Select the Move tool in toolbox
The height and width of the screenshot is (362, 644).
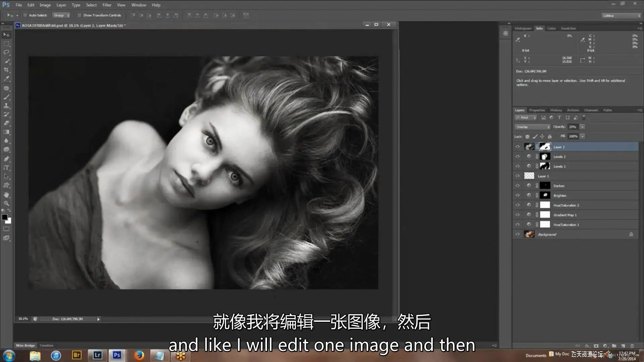[6, 35]
